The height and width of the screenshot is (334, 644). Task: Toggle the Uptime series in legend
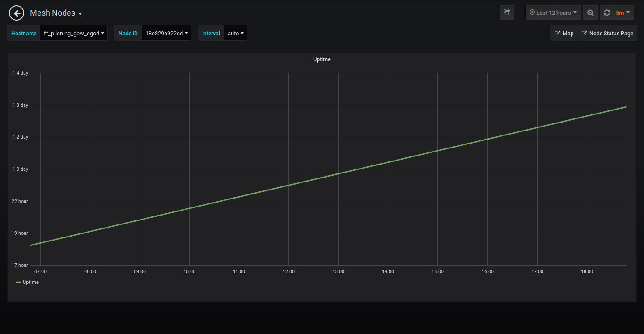click(30, 282)
